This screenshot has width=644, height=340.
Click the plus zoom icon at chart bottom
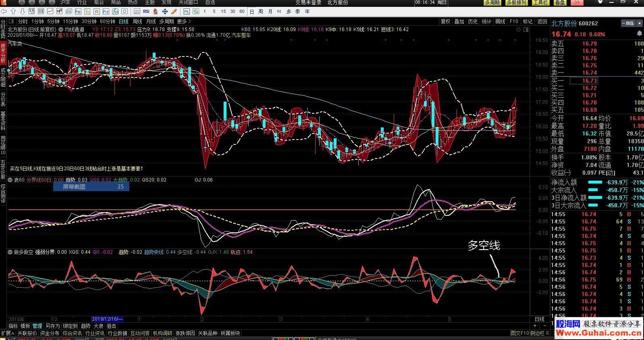click(x=535, y=325)
